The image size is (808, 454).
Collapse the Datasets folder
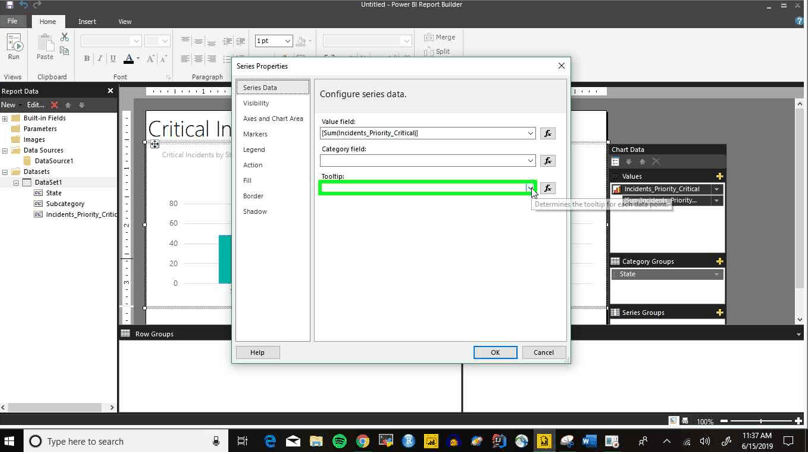pos(5,172)
